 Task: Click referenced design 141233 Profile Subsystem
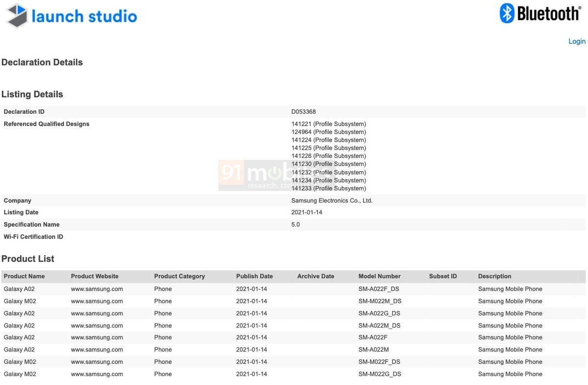click(x=328, y=188)
